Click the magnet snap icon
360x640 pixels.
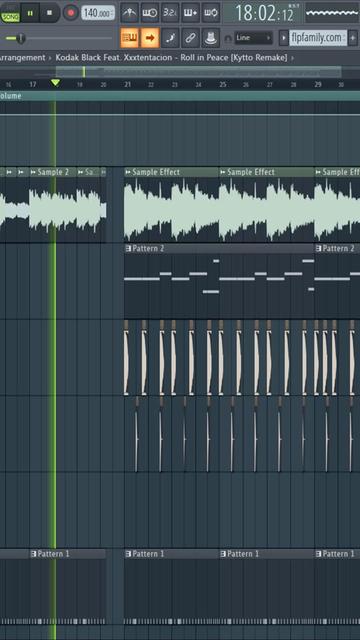[x=228, y=38]
